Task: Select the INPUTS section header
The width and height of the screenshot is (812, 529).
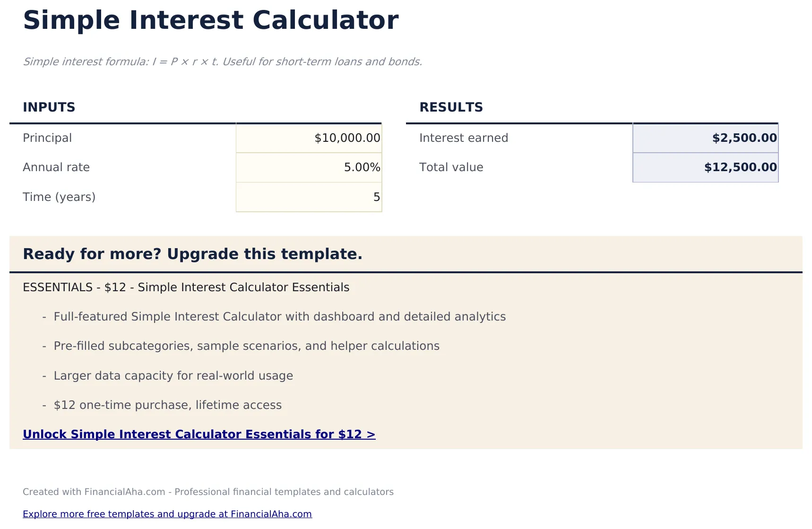Action: [49, 107]
